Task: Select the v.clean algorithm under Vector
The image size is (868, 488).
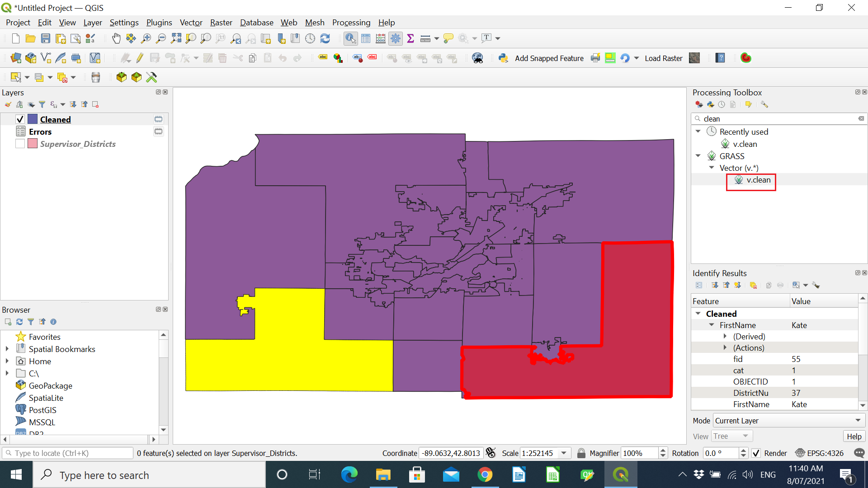Action: click(759, 180)
